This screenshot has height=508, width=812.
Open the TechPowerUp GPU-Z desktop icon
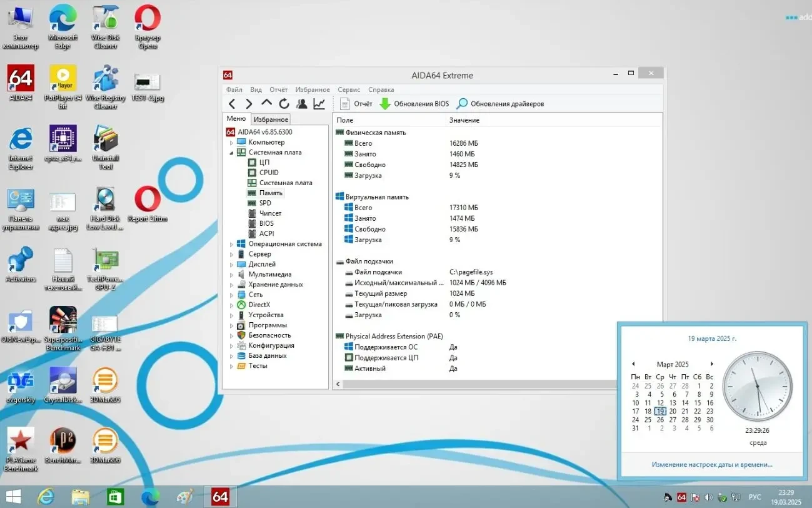(x=106, y=270)
